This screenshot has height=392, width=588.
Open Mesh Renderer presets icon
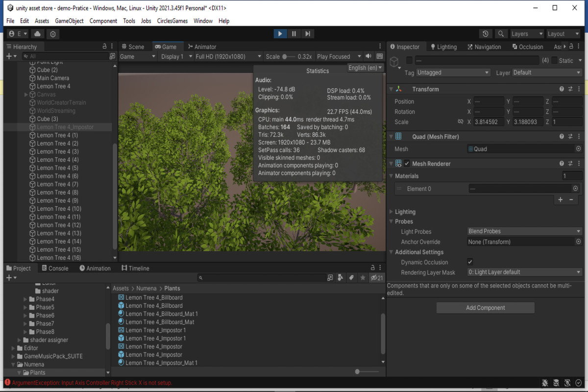[x=570, y=164]
